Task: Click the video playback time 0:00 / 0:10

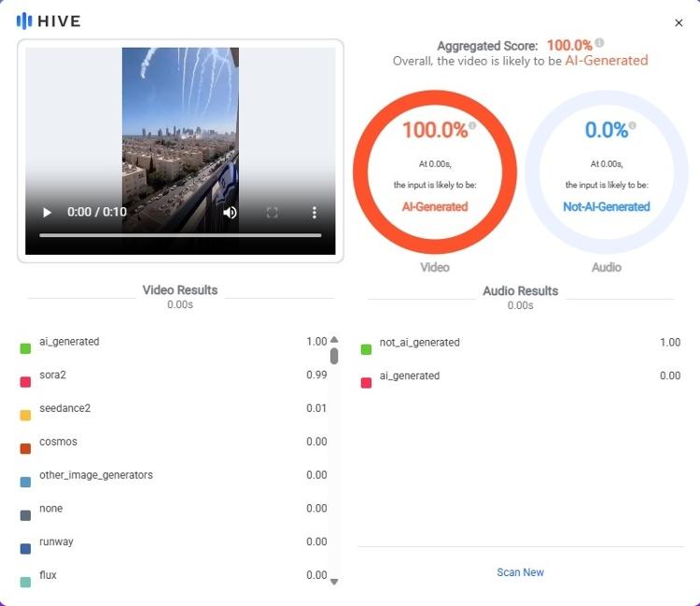Action: point(97,212)
